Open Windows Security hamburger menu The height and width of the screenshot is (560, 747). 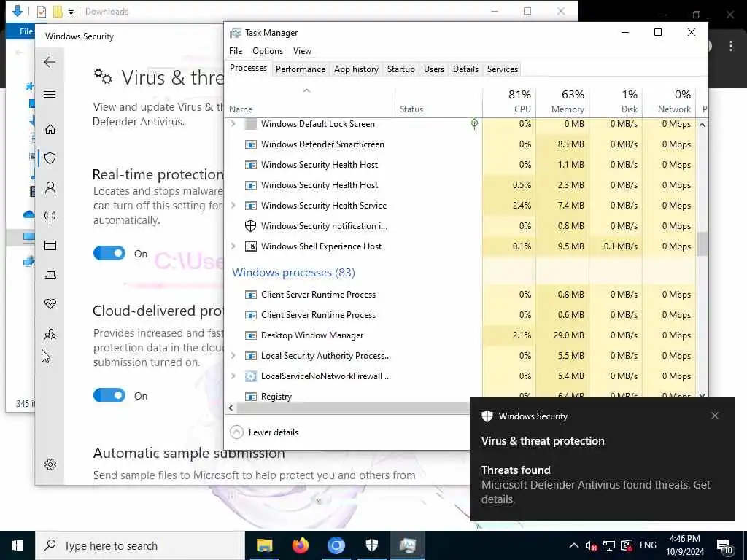pyautogui.click(x=50, y=94)
